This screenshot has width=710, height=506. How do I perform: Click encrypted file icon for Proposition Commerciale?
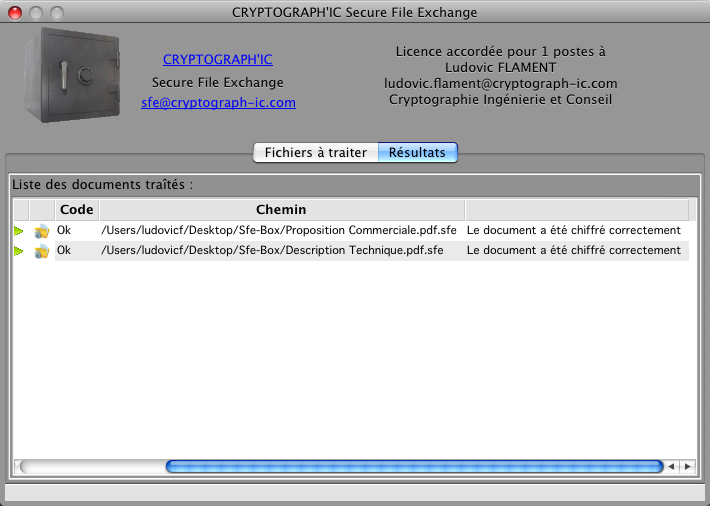(42, 230)
